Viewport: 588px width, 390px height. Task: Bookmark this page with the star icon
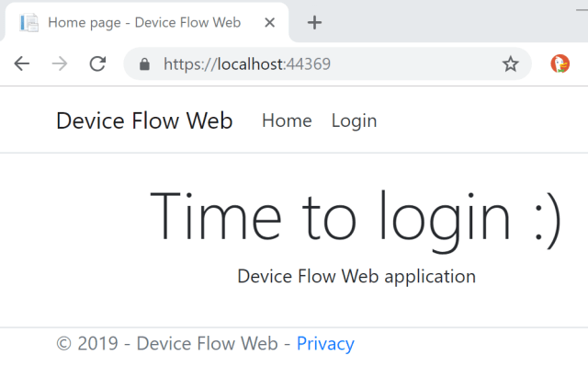[x=510, y=63]
